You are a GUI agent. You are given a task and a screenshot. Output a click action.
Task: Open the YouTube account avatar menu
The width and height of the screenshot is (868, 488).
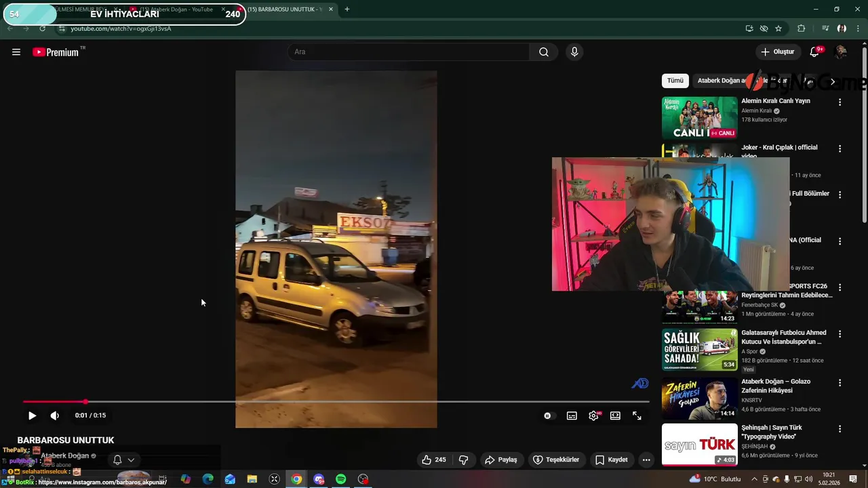coord(841,52)
